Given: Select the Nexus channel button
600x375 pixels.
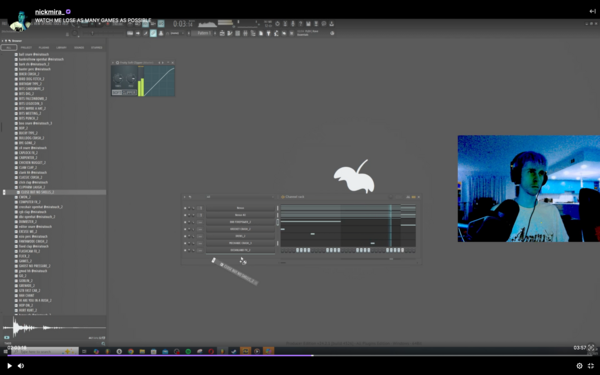Looking at the screenshot, I should coord(240,208).
